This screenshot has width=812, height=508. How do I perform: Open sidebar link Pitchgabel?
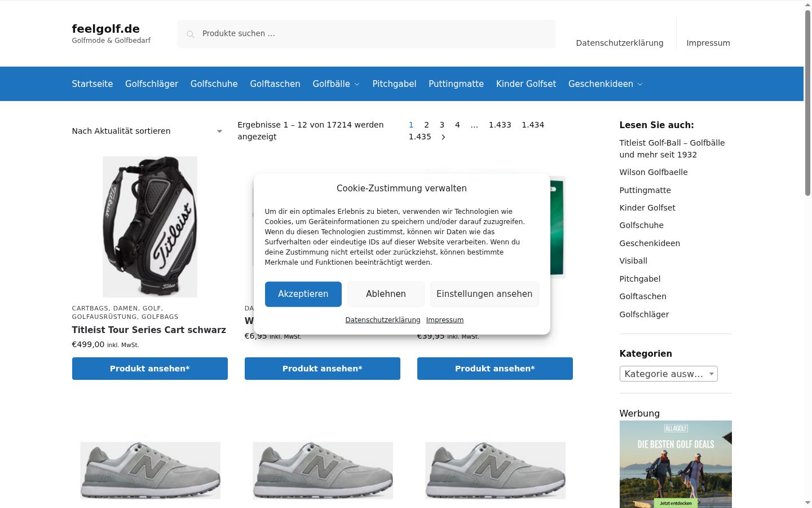click(x=640, y=279)
